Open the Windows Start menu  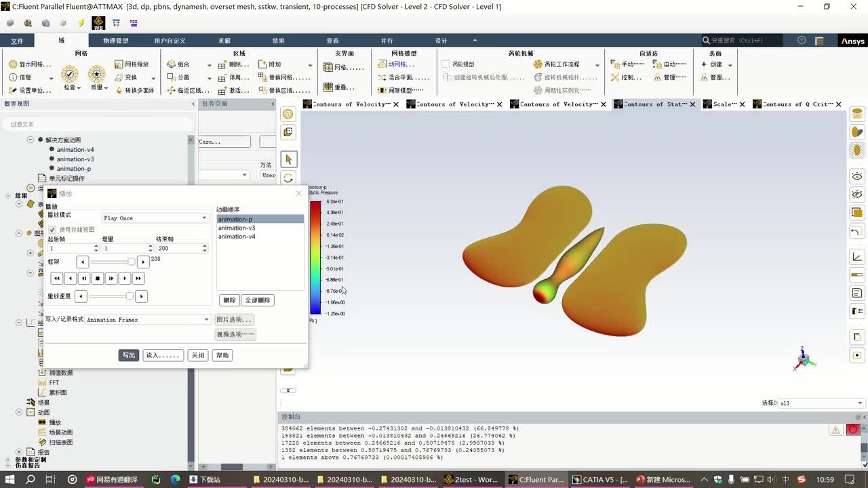pyautogui.click(x=9, y=479)
